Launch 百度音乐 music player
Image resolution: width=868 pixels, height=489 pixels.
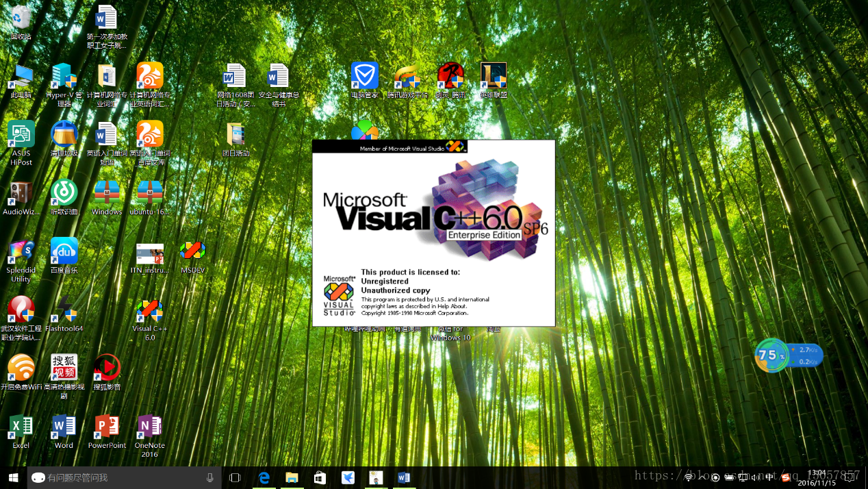(64, 251)
